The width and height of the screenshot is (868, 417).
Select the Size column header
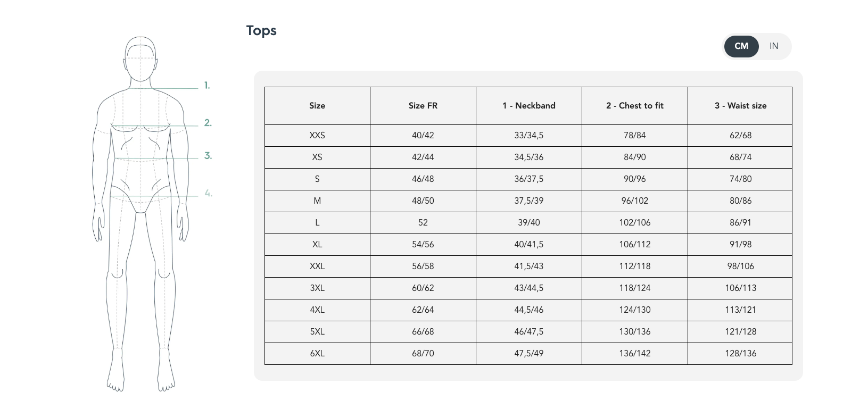pos(317,106)
